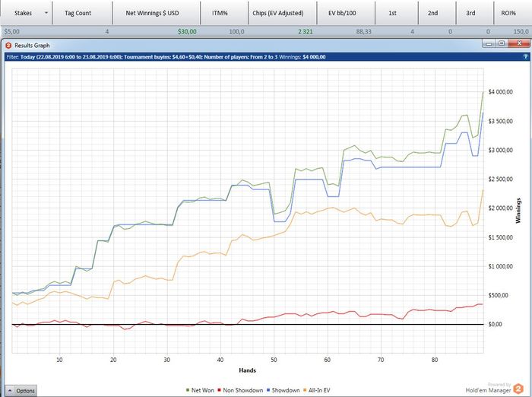The image size is (532, 397).
Task: Open the Stakes column dropdown arrow
Action: (x=46, y=13)
